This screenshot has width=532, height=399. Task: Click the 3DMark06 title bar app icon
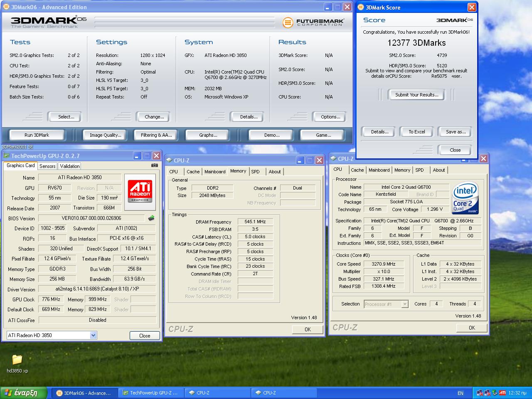[6, 7]
